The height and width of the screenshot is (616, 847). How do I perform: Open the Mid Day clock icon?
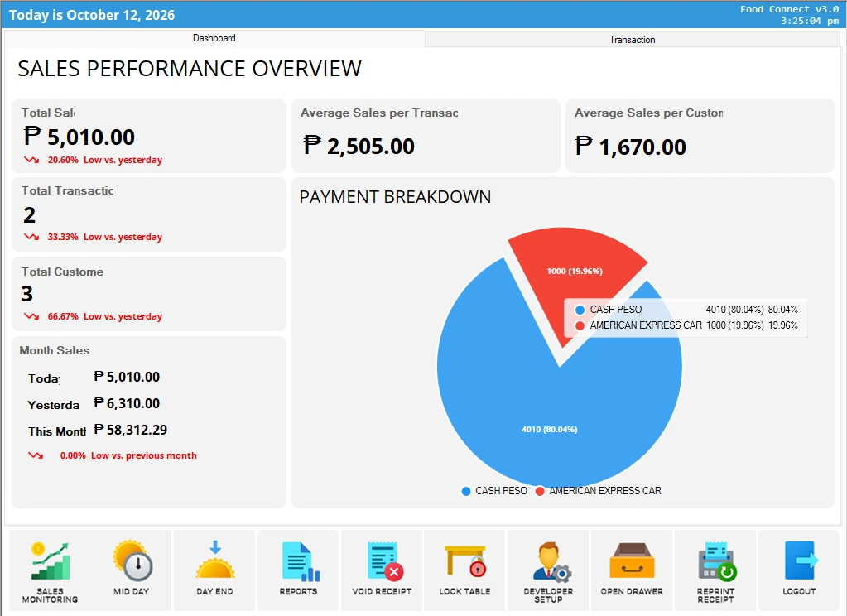132,561
